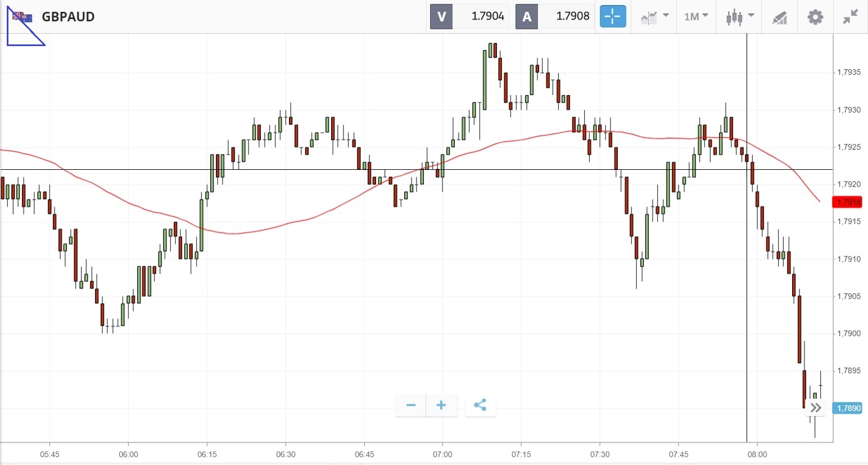Collapse the chart with the shrink arrows
This screenshot has height=465, width=868.
coord(850,17)
